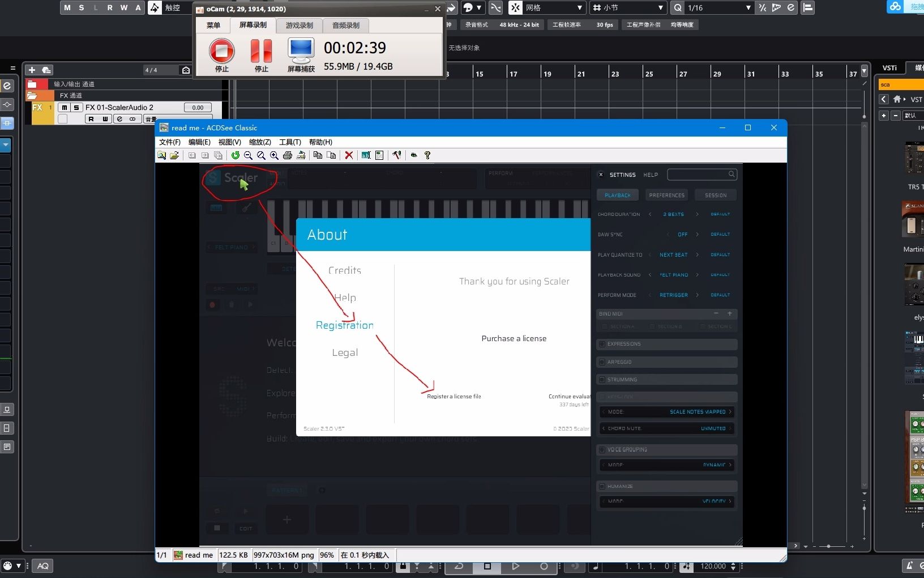Viewport: 924px width, 578px height.
Task: Select the ACDSee print icon
Action: [x=288, y=155]
